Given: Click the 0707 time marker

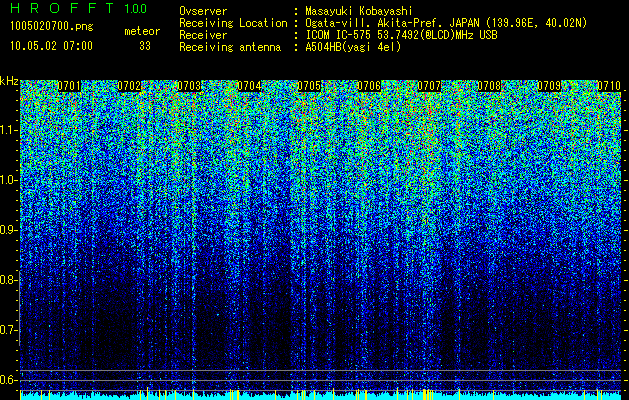Looking at the screenshot, I should tap(429, 86).
